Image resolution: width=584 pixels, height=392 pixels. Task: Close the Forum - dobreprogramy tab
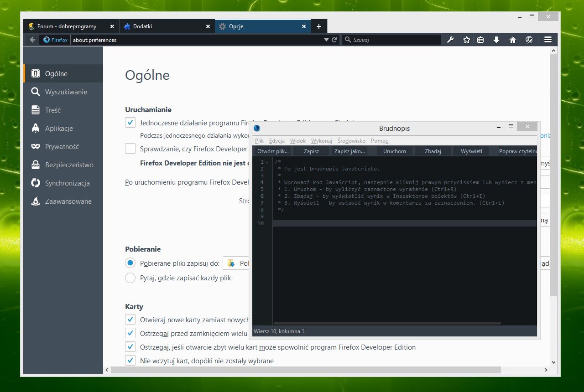tap(112, 26)
